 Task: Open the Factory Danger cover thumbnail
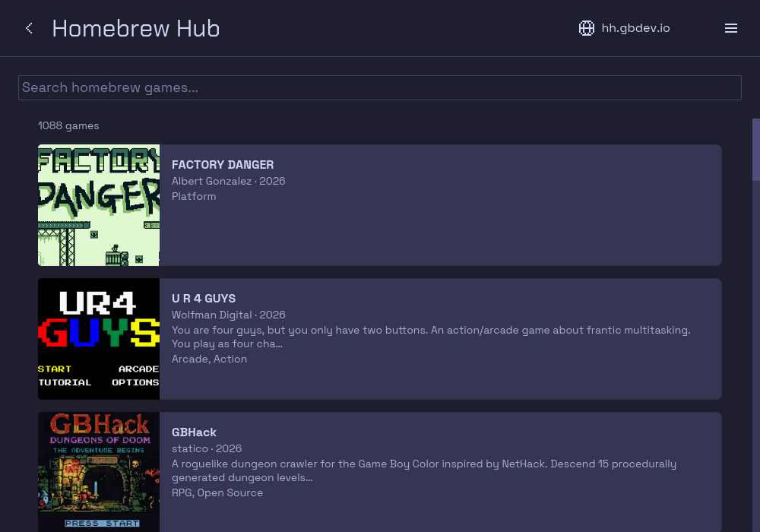click(x=99, y=205)
